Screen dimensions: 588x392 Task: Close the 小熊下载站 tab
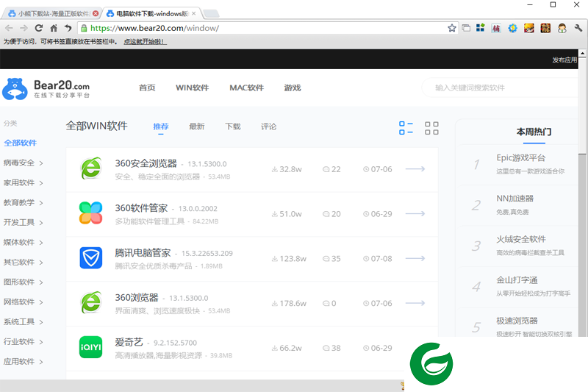click(x=96, y=13)
